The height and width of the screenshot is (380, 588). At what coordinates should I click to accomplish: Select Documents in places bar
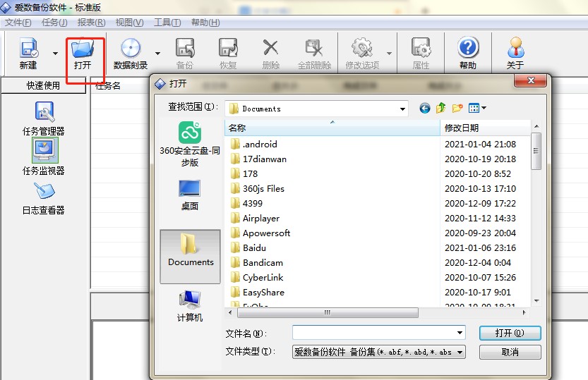pos(190,257)
